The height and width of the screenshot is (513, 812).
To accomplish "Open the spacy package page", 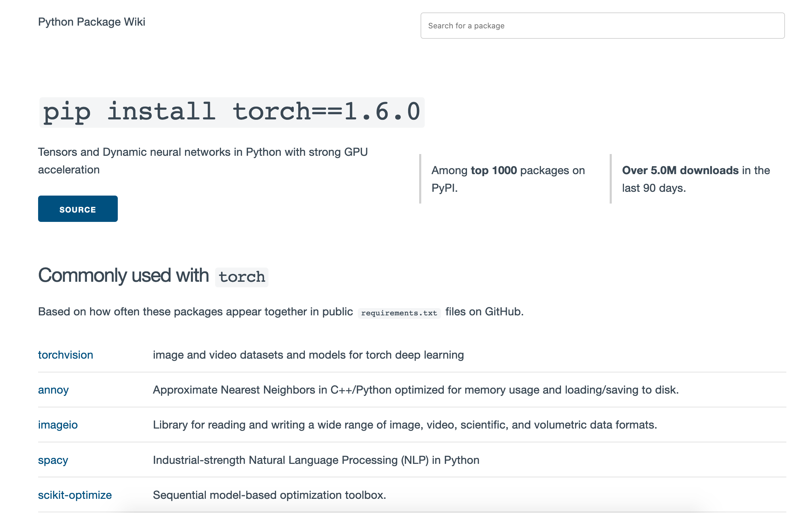I will (53, 460).
